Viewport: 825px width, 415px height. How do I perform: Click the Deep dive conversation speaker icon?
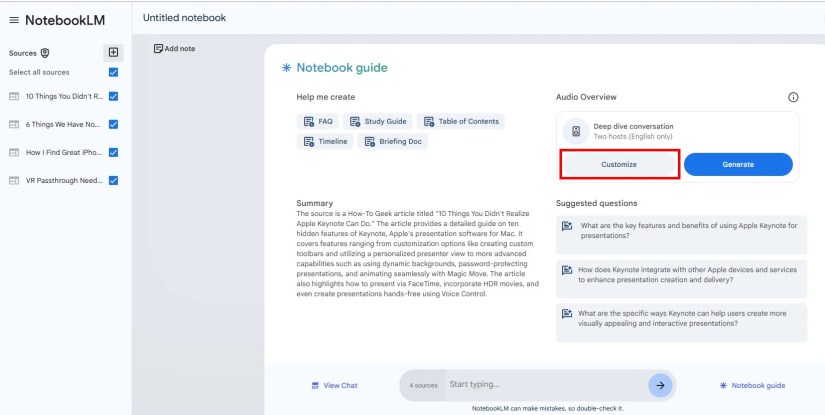(576, 131)
